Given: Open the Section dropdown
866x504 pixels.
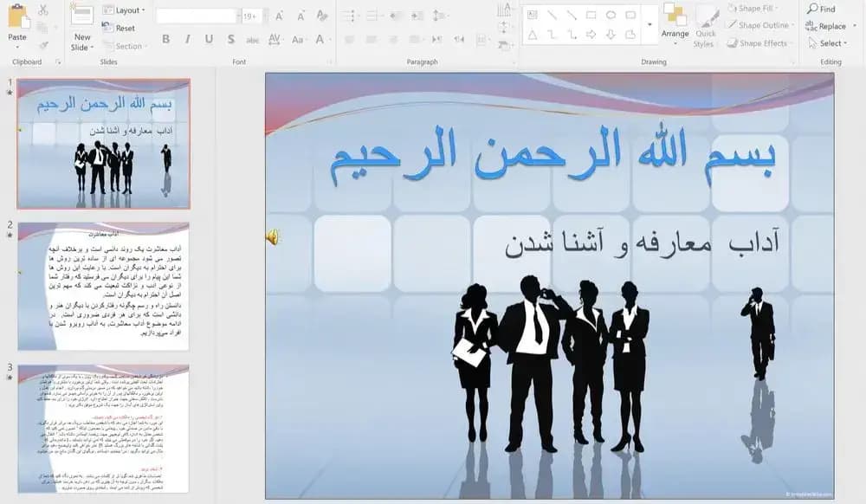Looking at the screenshot, I should [124, 47].
